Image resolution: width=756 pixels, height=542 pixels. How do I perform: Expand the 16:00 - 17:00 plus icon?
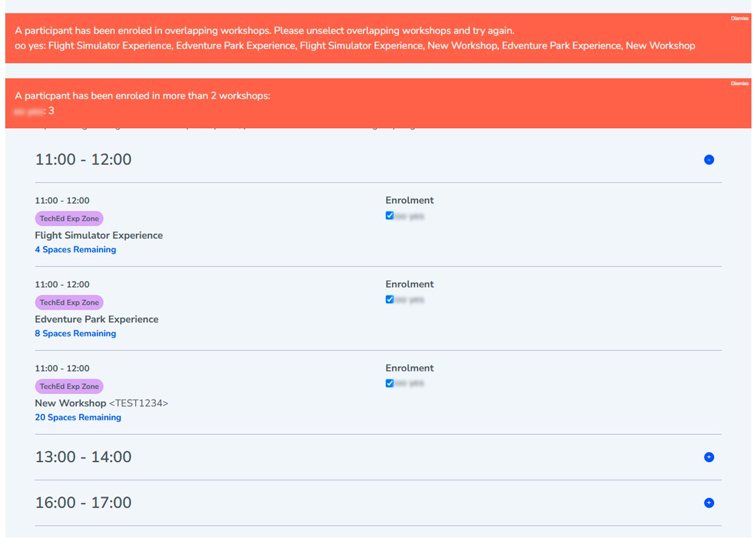[x=709, y=503]
